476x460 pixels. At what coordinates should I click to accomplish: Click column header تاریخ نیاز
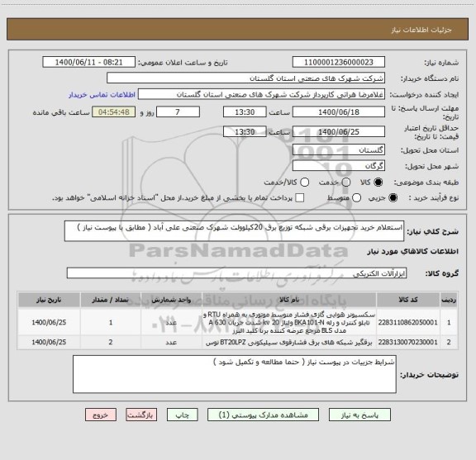(49, 300)
